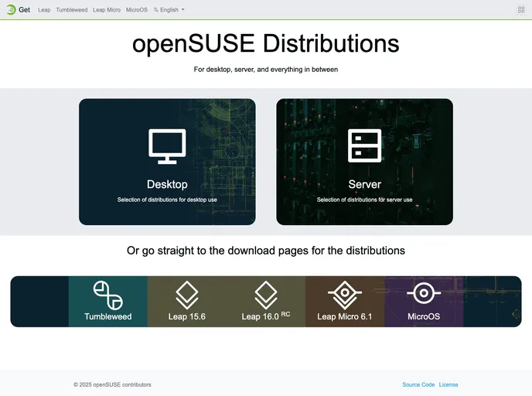
Task: Open the Leap Micro 6.1 download link
Action: [345, 302]
